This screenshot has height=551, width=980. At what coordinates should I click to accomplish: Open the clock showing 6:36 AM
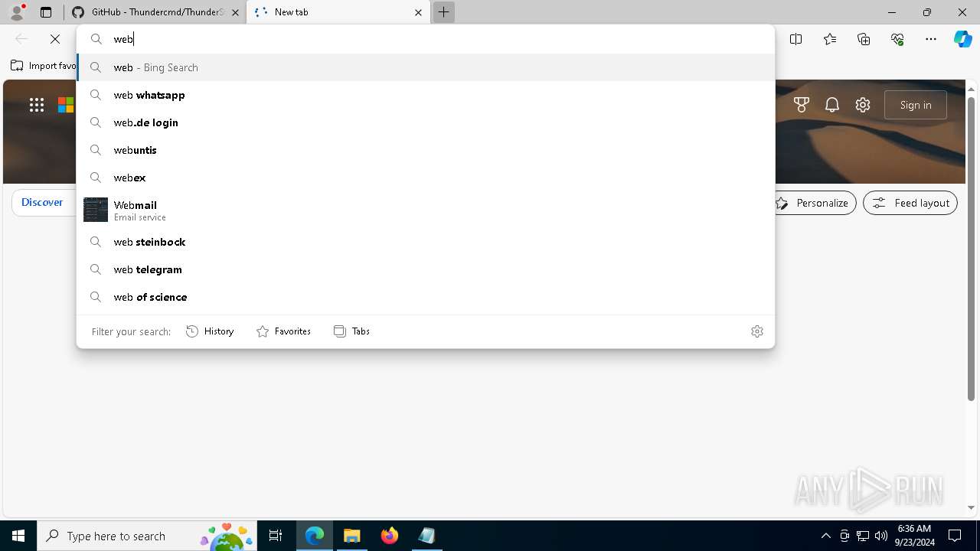tap(914, 536)
